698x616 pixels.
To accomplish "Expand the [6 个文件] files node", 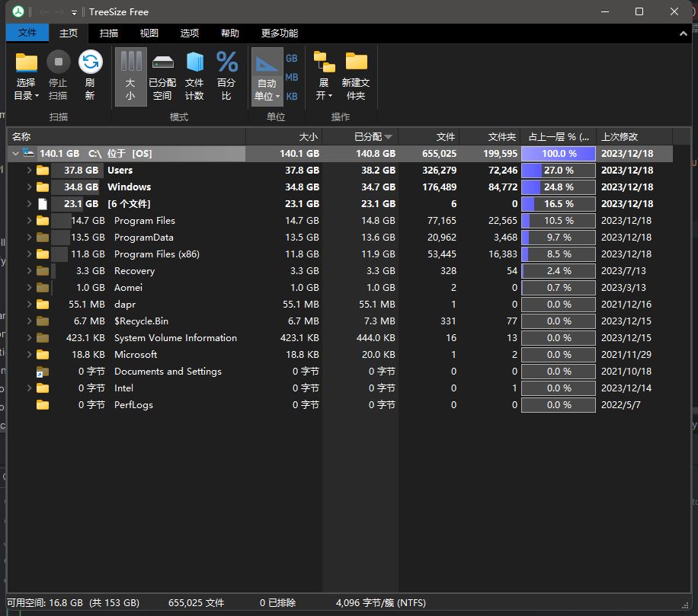I will [29, 204].
